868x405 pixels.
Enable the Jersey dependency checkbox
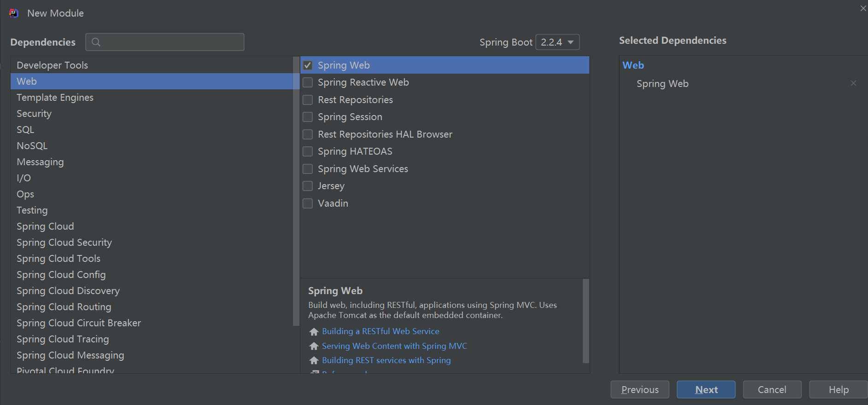[308, 186]
